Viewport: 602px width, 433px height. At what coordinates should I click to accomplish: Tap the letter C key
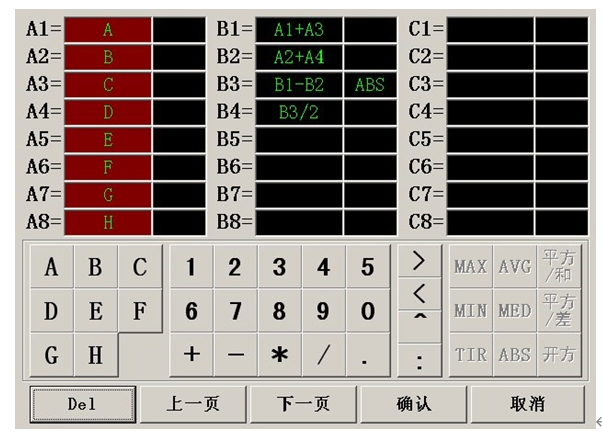tap(140, 266)
